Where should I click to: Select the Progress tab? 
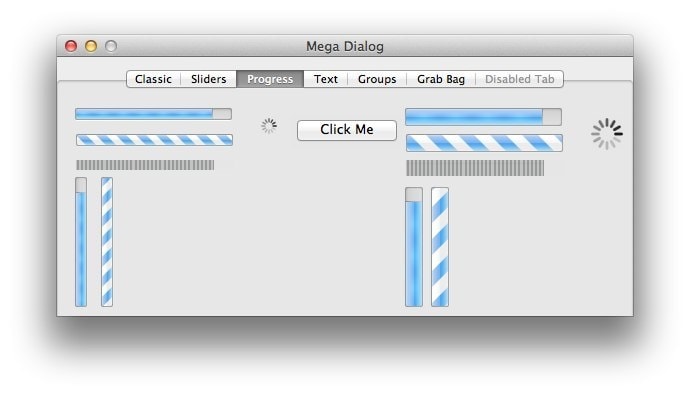click(x=270, y=79)
